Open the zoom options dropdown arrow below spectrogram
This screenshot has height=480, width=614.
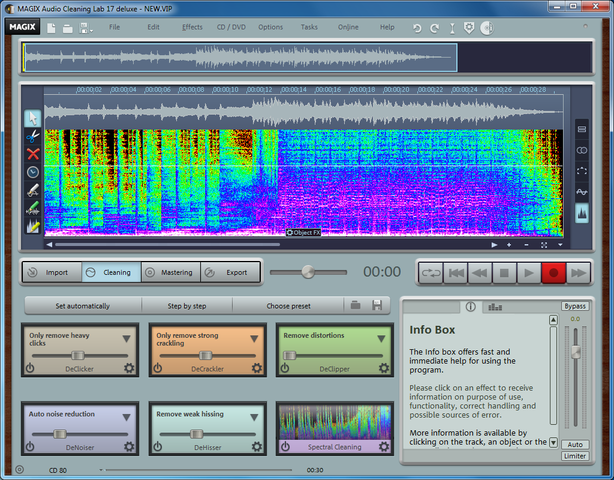pos(560,245)
